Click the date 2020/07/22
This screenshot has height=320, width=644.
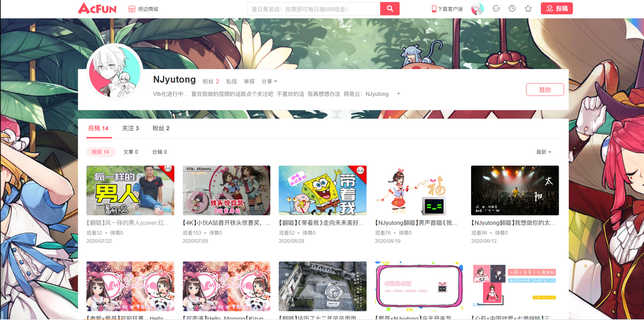(x=99, y=241)
